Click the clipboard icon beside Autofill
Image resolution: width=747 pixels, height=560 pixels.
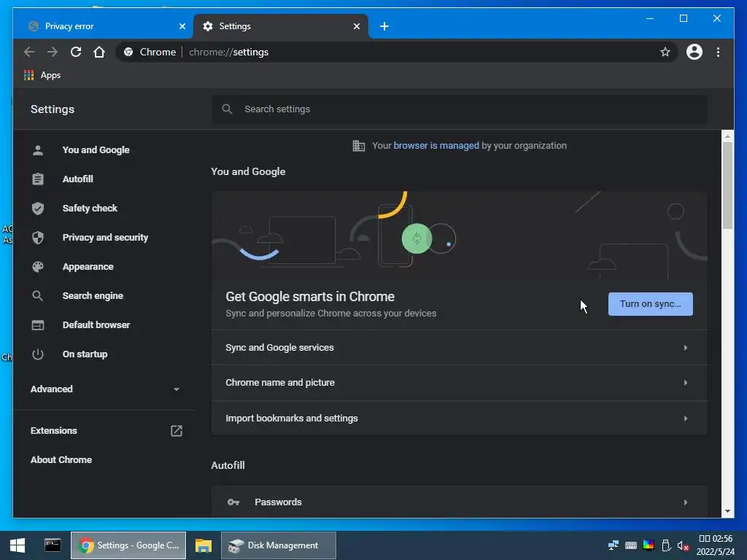[x=38, y=179]
